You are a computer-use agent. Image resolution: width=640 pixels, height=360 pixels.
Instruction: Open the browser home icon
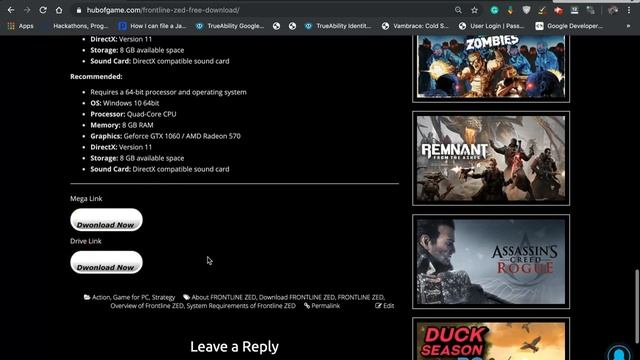[59, 10]
